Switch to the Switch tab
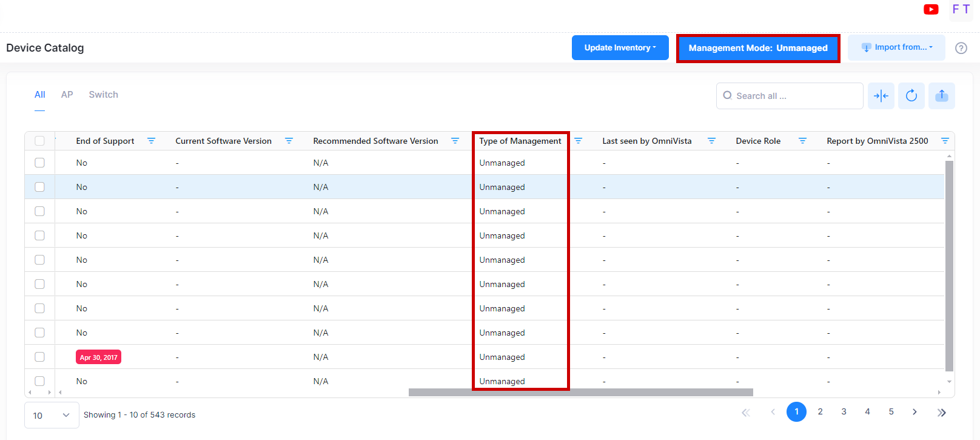 [x=103, y=95]
